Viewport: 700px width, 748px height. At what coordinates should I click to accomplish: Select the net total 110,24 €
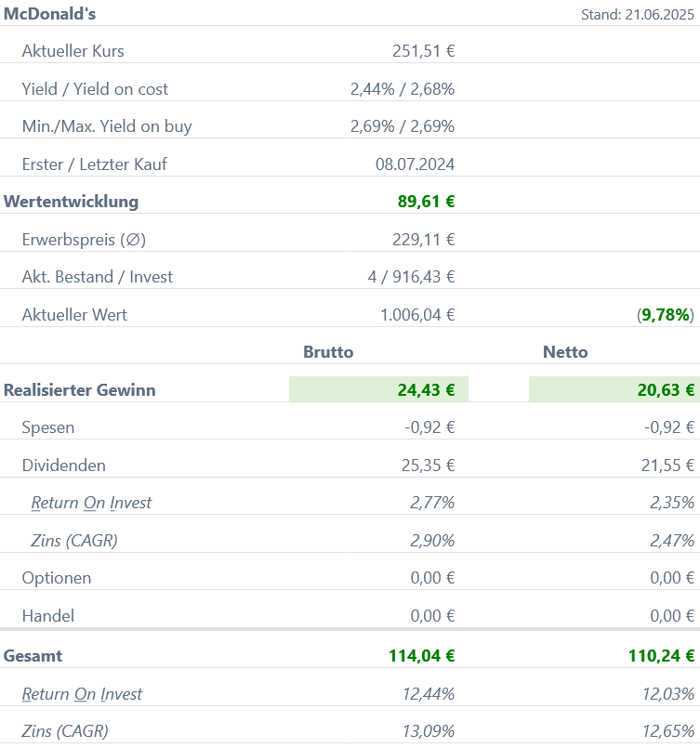(x=661, y=656)
